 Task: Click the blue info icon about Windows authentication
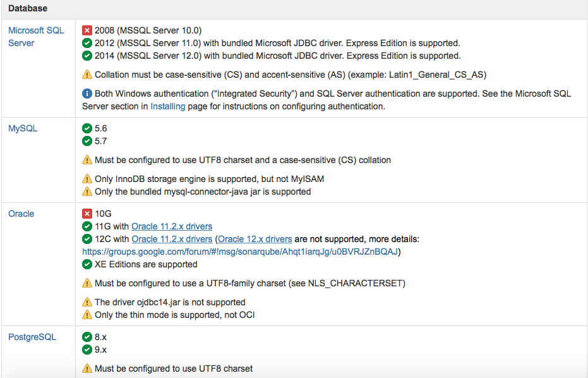(87, 94)
